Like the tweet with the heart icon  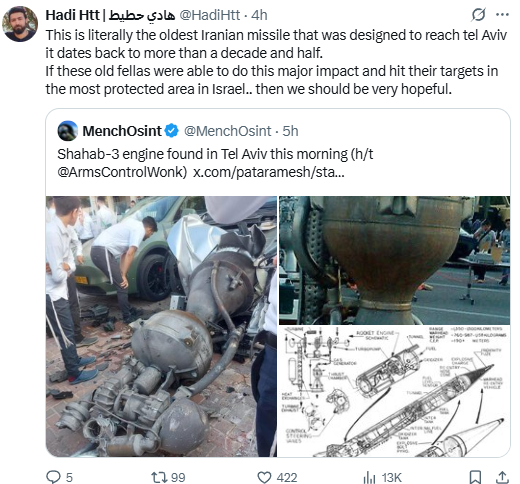click(x=264, y=477)
